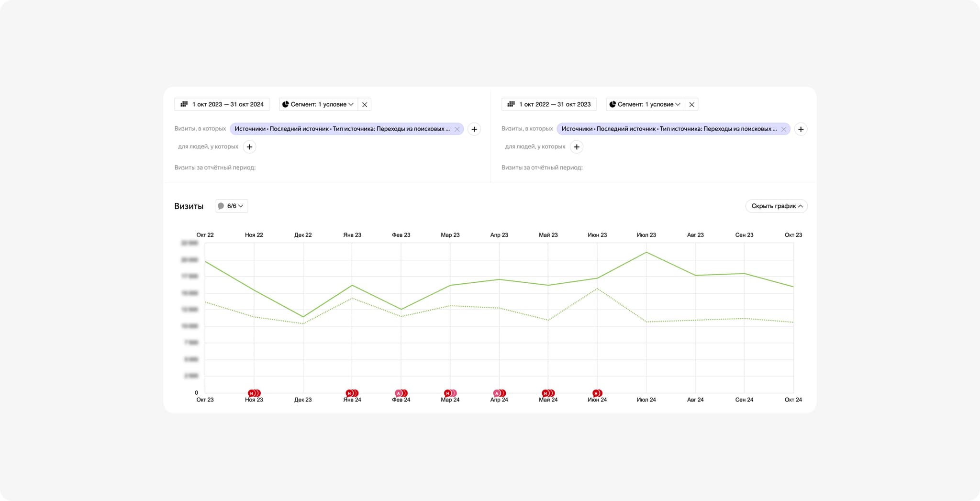Image resolution: width=980 pixels, height=501 pixels.
Task: Select the annotation marker at Май 24
Action: click(x=546, y=393)
